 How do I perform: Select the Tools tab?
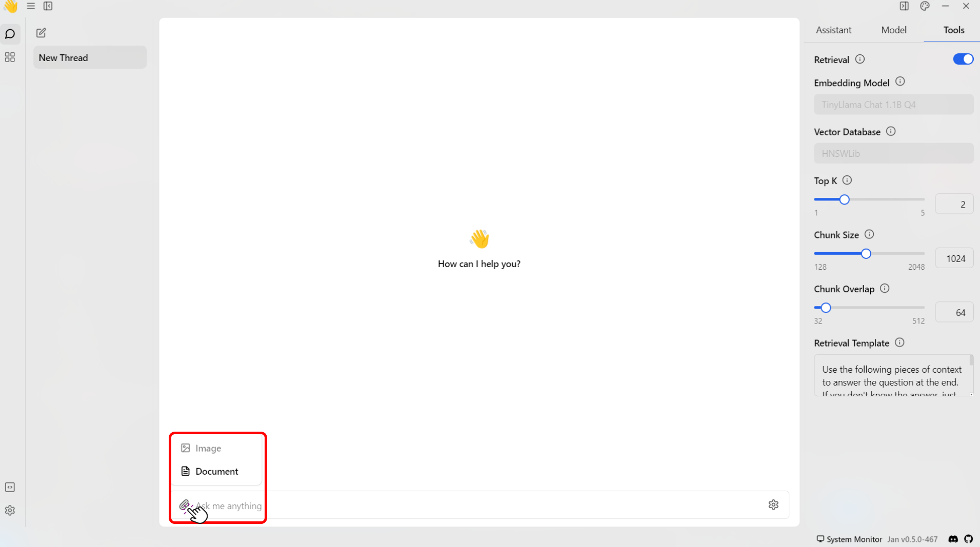click(x=954, y=30)
